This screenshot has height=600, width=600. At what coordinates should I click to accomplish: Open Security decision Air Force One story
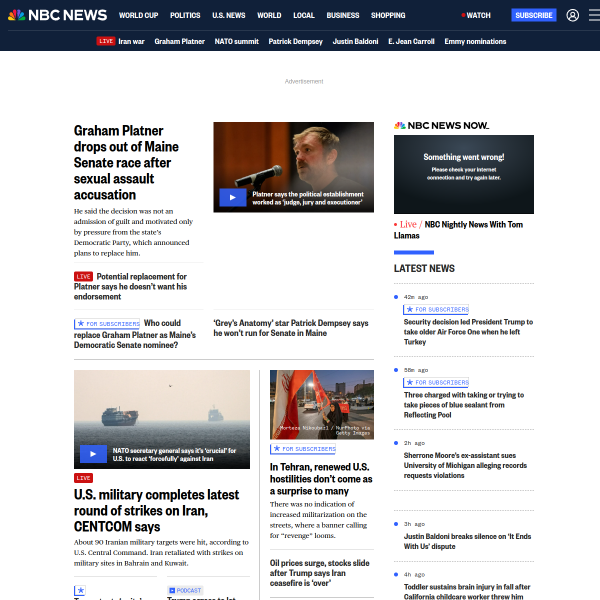(x=468, y=332)
